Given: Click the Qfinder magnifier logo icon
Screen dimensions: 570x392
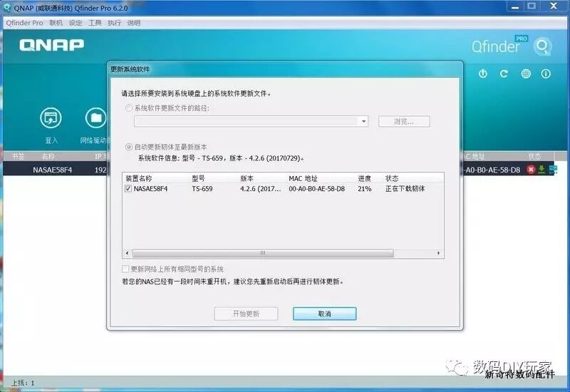Looking at the screenshot, I should [542, 46].
